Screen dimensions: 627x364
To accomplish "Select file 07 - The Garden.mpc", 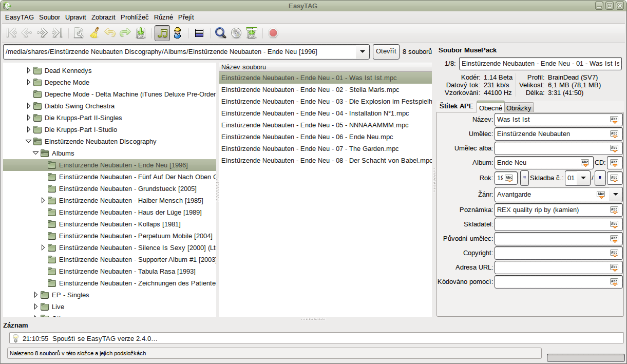I will (325, 148).
